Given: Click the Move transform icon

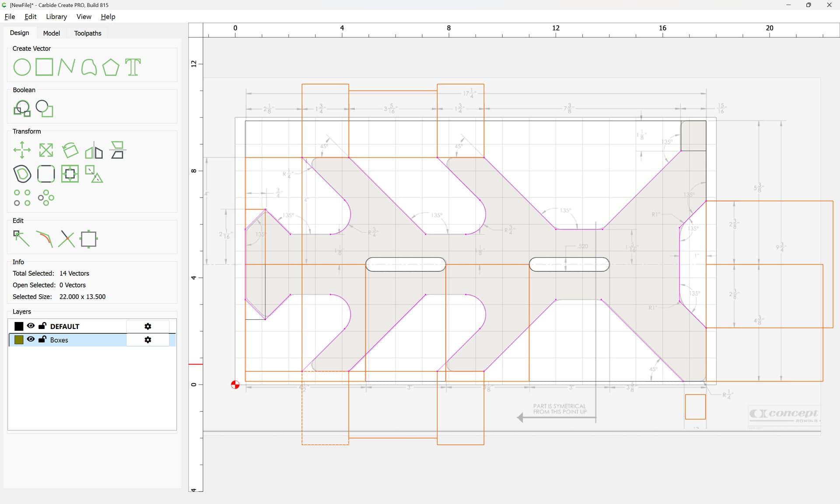Looking at the screenshot, I should 22,150.
